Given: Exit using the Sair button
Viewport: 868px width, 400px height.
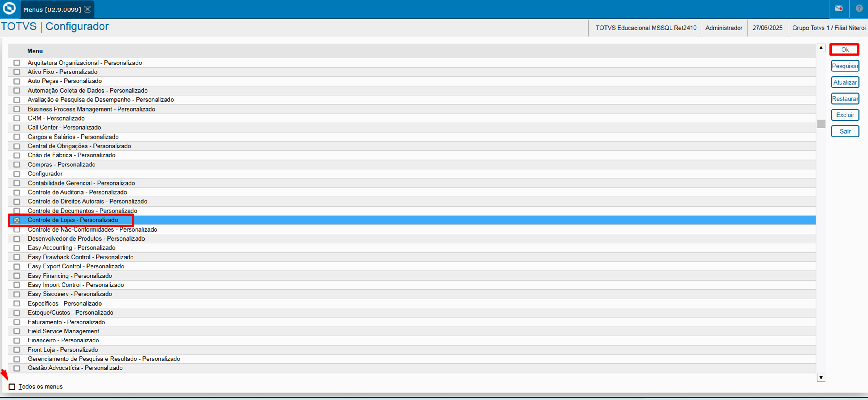Looking at the screenshot, I should [x=845, y=131].
